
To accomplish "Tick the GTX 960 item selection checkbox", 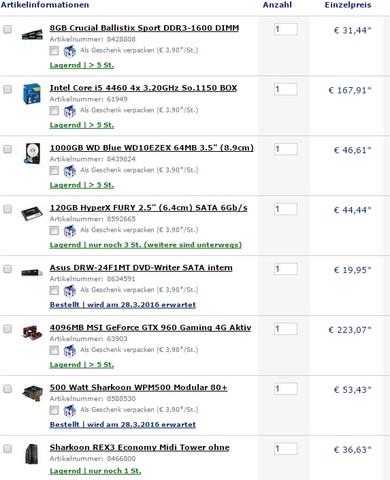I will click(7, 329).
